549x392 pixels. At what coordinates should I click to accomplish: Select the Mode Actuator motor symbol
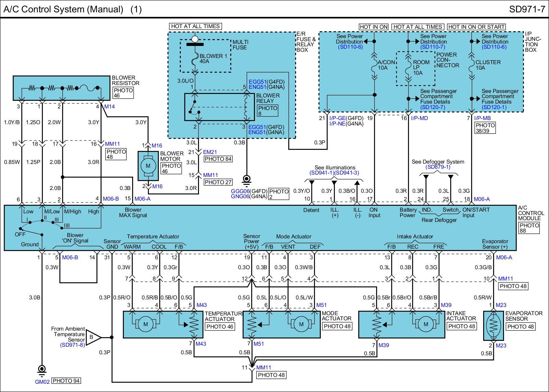point(301,324)
